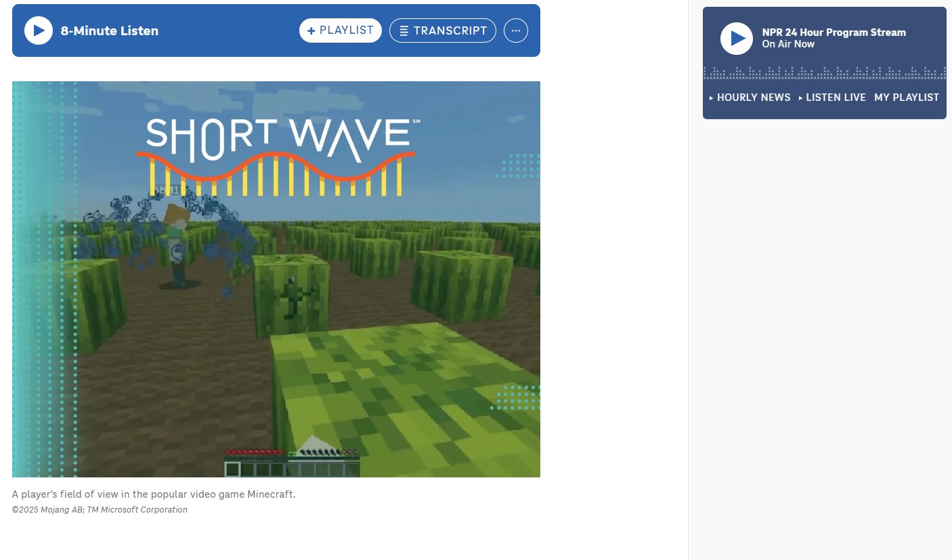This screenshot has height=560, width=952.
Task: Open Hourly News
Action: (750, 98)
